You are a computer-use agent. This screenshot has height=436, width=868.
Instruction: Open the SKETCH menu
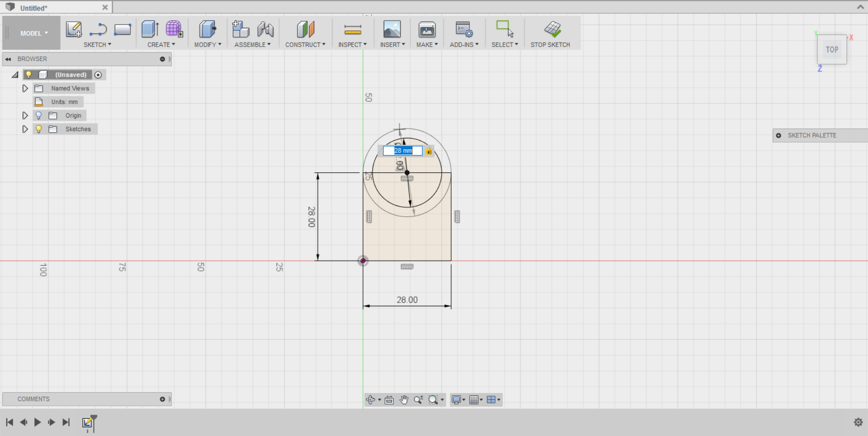click(97, 45)
